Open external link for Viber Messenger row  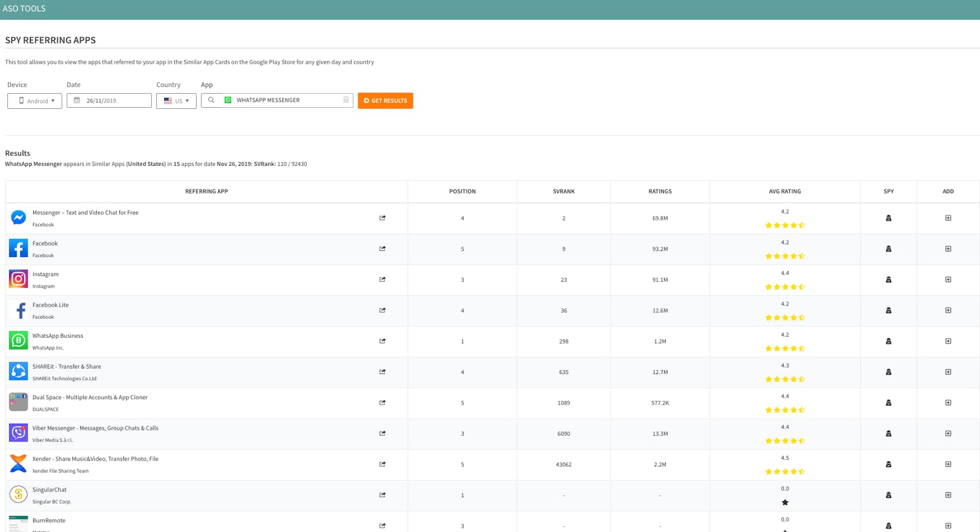click(x=382, y=433)
